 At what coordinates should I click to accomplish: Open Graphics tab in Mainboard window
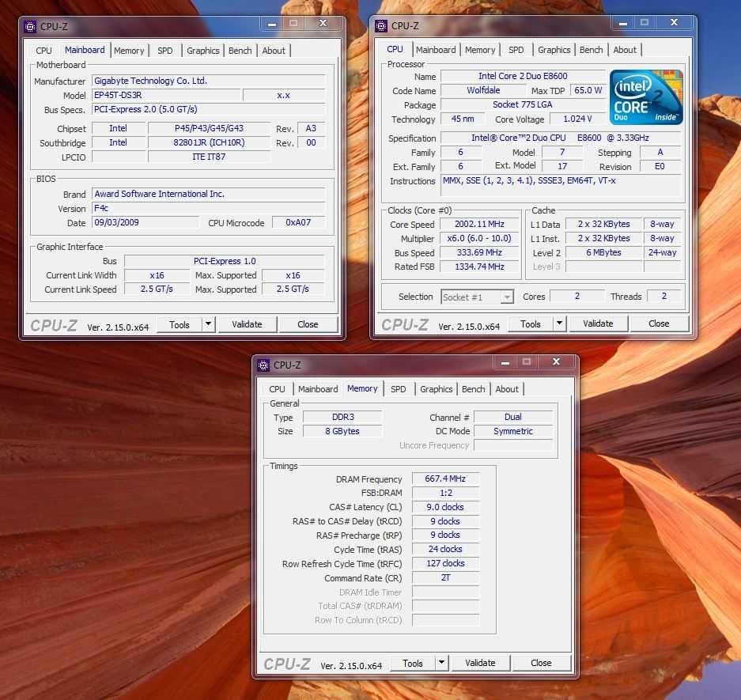(202, 51)
